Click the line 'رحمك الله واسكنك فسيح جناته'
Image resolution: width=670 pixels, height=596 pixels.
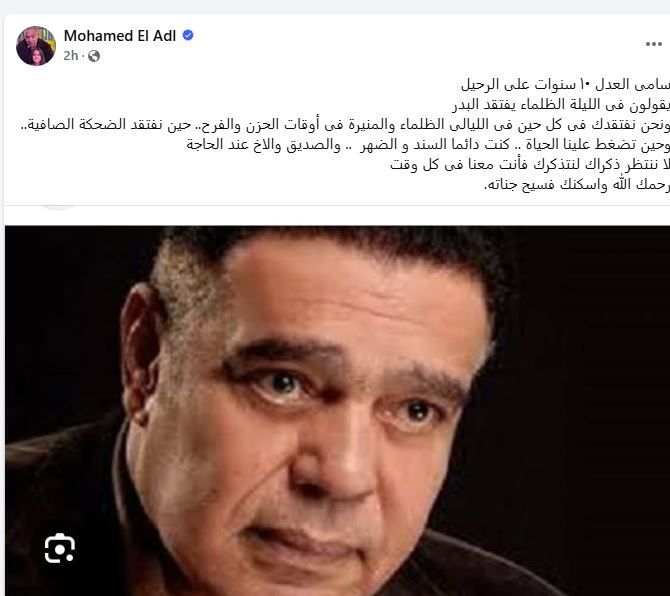(577, 185)
